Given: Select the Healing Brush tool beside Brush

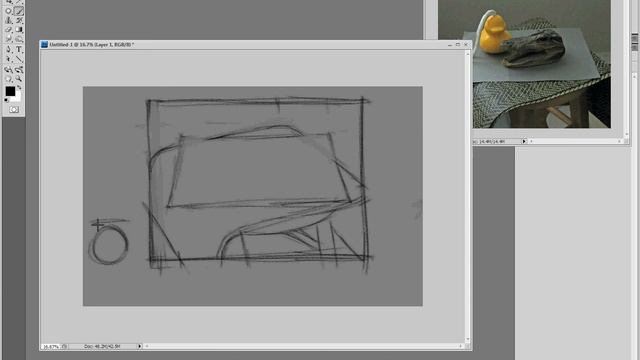Looking at the screenshot, I should pos(8,11).
